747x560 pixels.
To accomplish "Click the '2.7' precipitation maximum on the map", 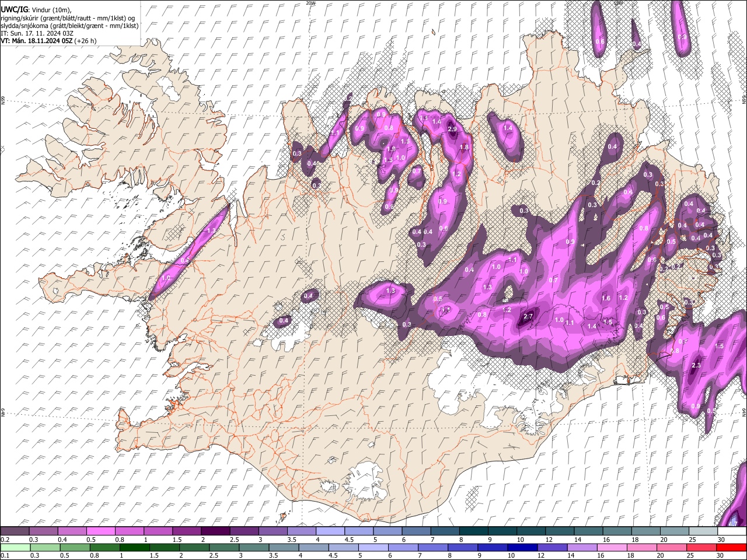I will [528, 316].
